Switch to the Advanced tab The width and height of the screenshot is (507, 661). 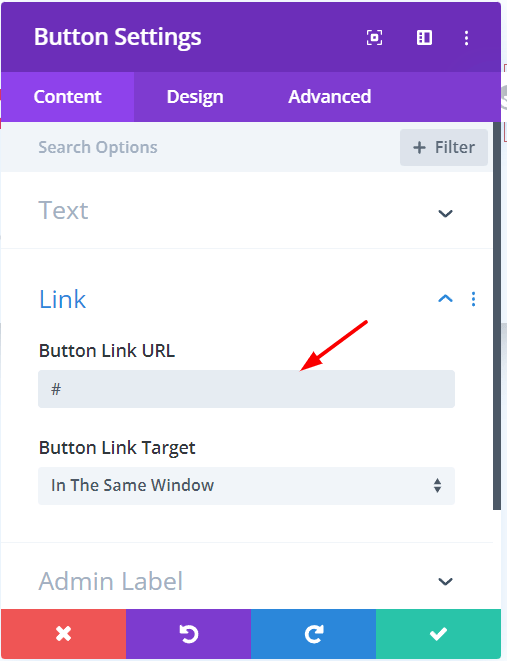(x=330, y=97)
